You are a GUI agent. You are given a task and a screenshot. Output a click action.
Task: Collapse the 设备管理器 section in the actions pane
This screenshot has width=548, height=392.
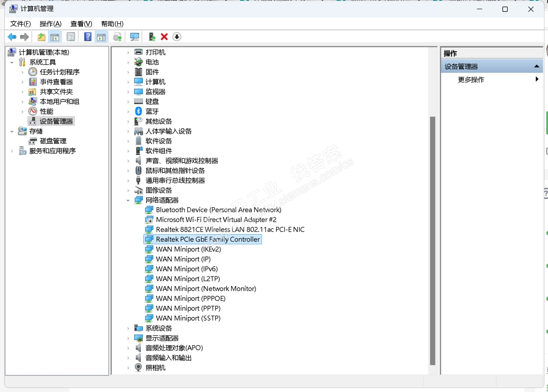(537, 67)
